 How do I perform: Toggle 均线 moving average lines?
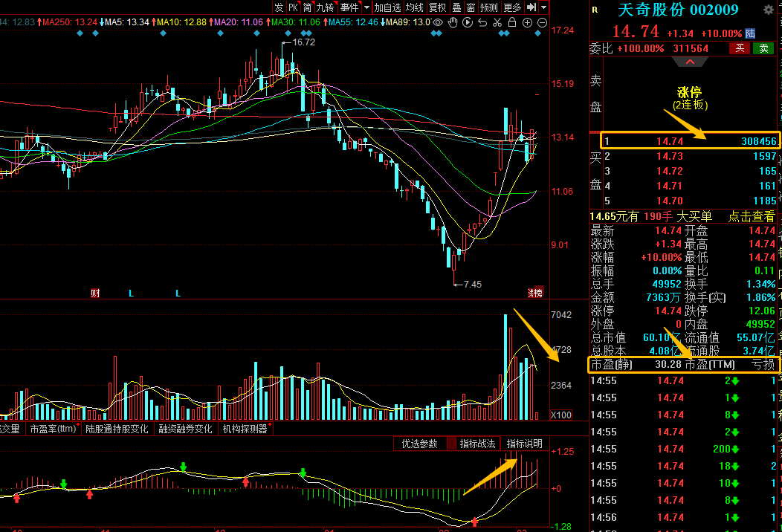(x=415, y=7)
